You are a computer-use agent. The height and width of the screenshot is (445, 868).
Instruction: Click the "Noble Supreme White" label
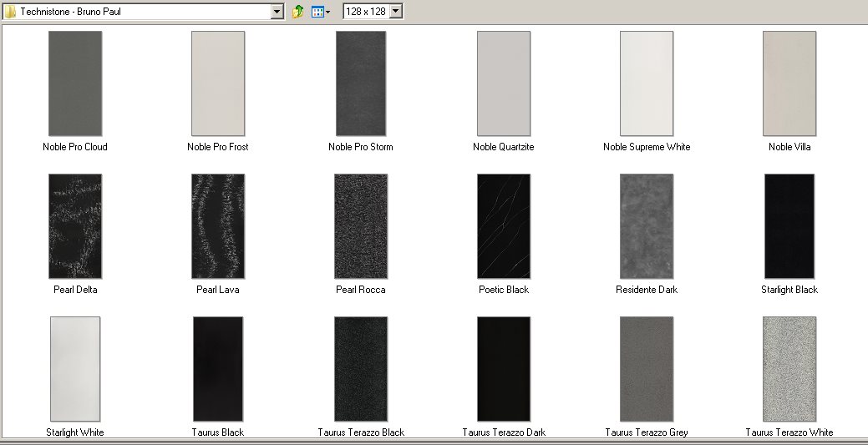point(647,147)
